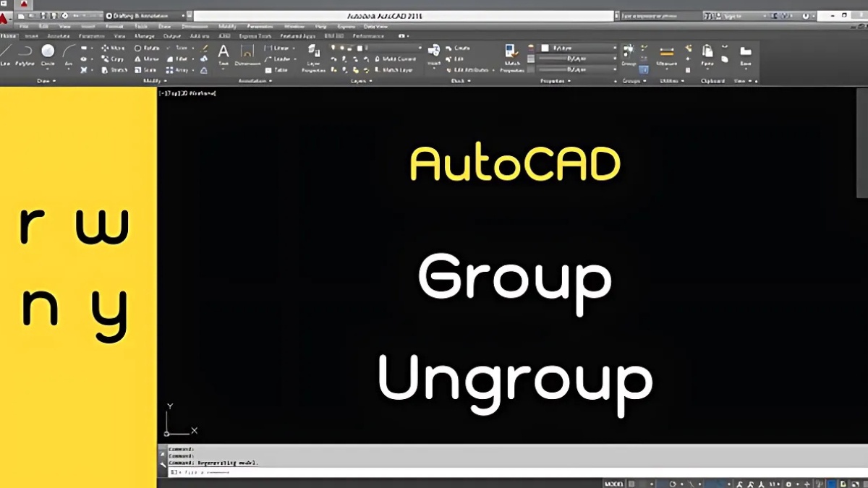Viewport: 868px width, 488px height.
Task: Click the Linear dimension tool
Action: [276, 48]
